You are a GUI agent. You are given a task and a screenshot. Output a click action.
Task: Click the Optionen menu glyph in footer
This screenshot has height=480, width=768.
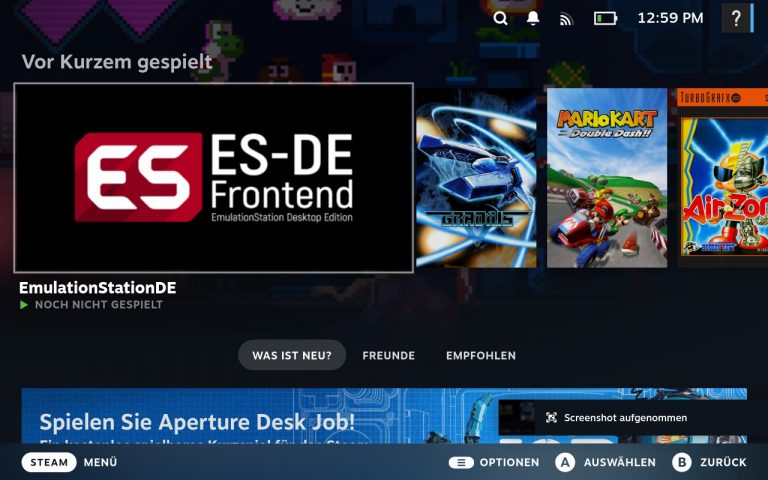click(x=461, y=462)
